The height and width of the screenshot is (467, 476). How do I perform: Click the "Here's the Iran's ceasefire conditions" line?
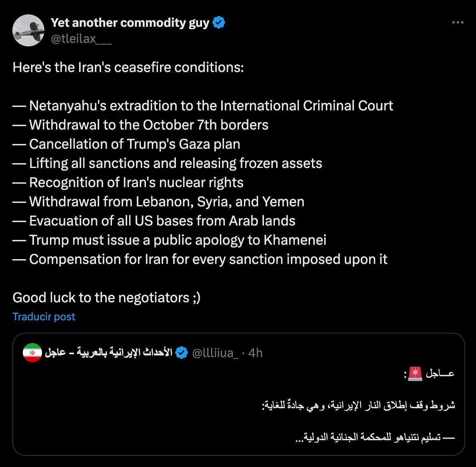point(128,67)
